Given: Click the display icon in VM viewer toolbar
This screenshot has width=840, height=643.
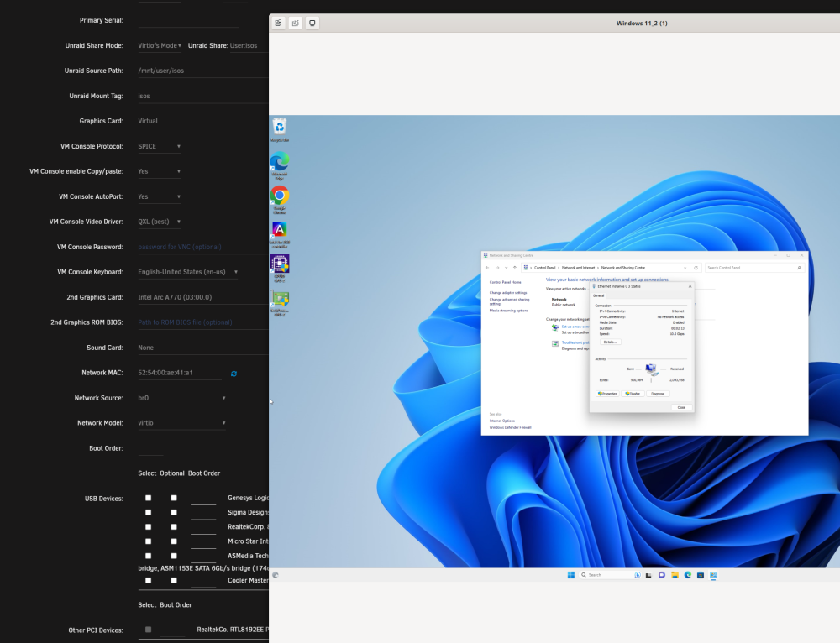Looking at the screenshot, I should coord(312,23).
